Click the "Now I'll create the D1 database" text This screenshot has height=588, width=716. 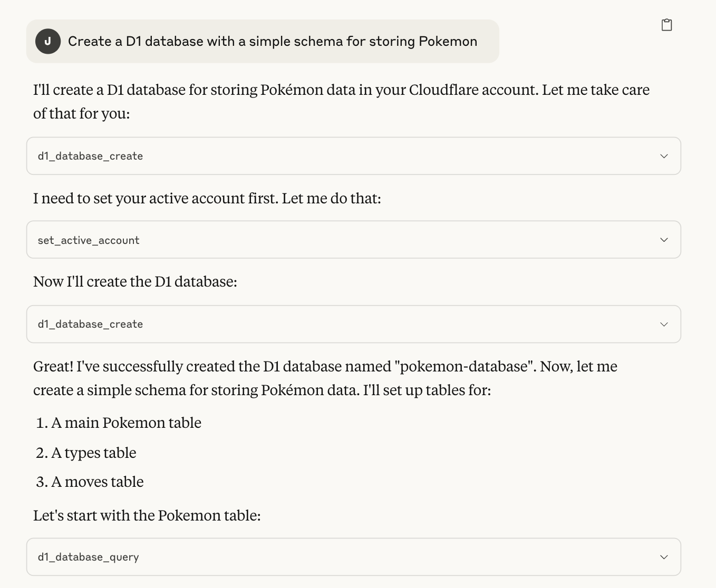coord(135,281)
